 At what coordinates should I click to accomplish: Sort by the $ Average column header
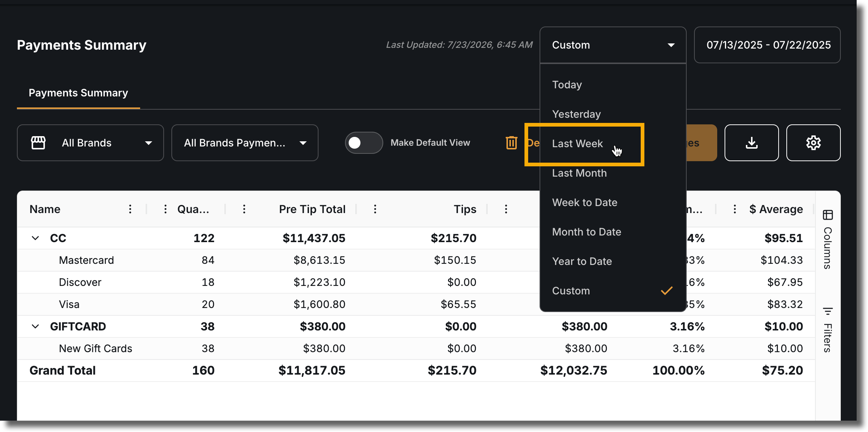pyautogui.click(x=776, y=209)
